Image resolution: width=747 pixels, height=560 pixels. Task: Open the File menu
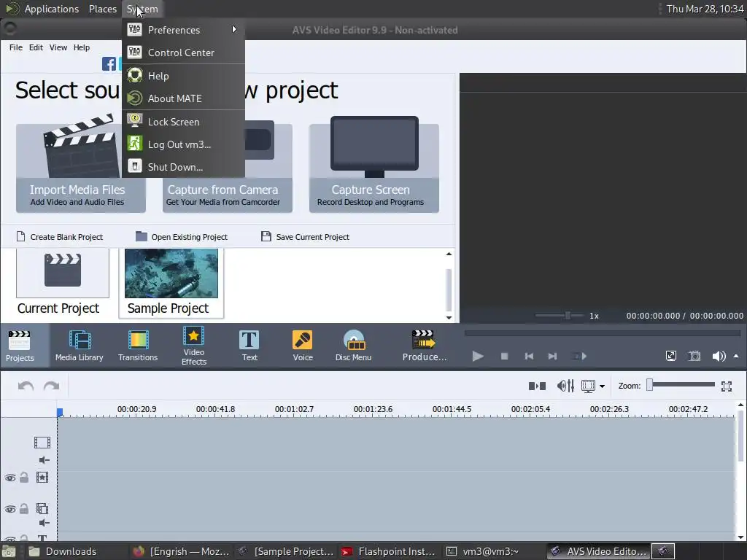16,47
